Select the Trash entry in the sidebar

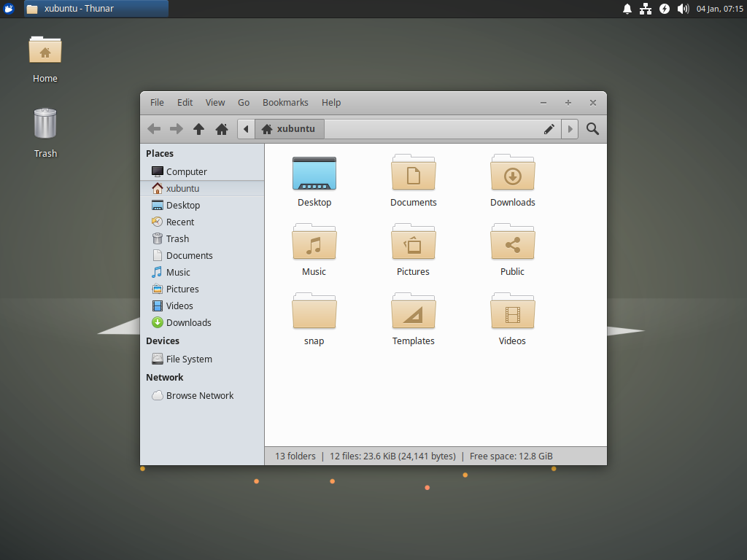pyautogui.click(x=177, y=238)
